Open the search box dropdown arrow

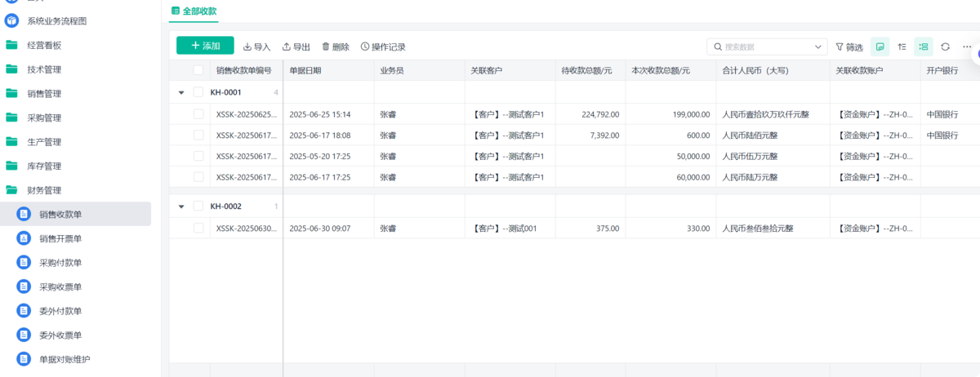(818, 47)
